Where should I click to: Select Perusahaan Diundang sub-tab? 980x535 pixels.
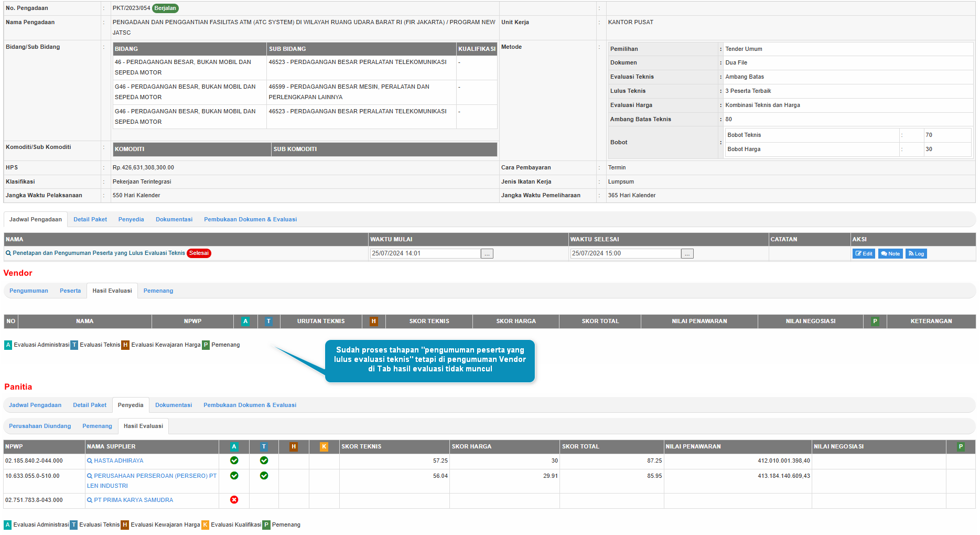pos(40,426)
